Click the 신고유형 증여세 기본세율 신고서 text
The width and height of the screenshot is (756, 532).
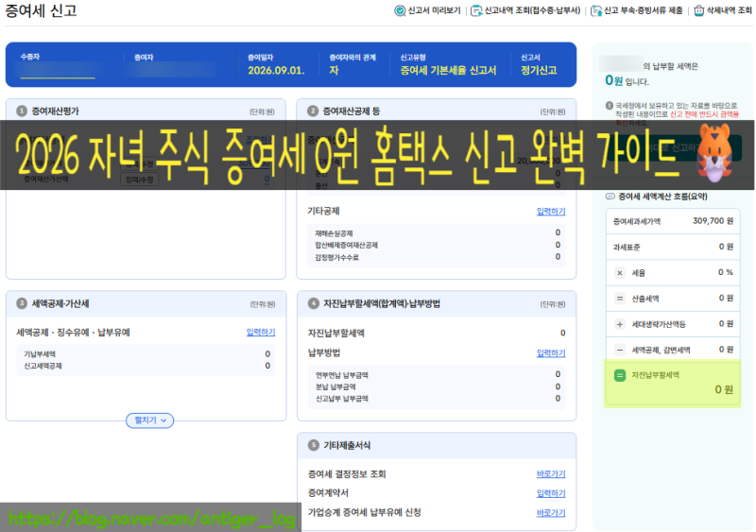(448, 71)
